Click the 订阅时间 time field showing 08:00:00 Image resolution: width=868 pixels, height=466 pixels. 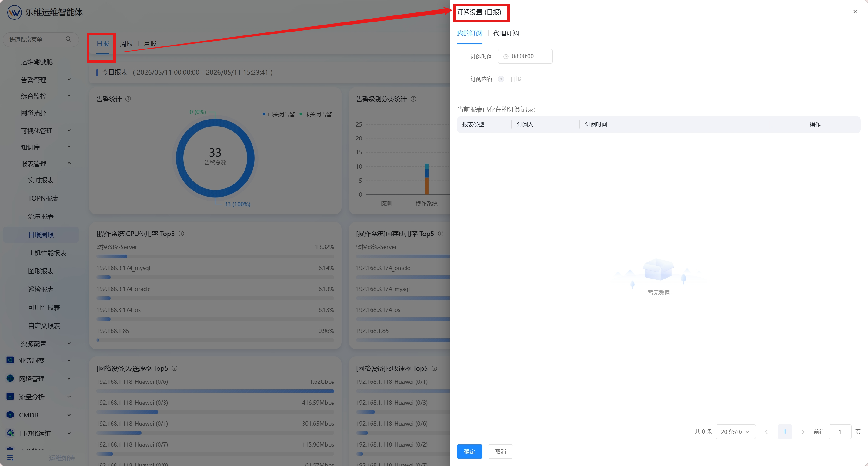[x=525, y=56]
